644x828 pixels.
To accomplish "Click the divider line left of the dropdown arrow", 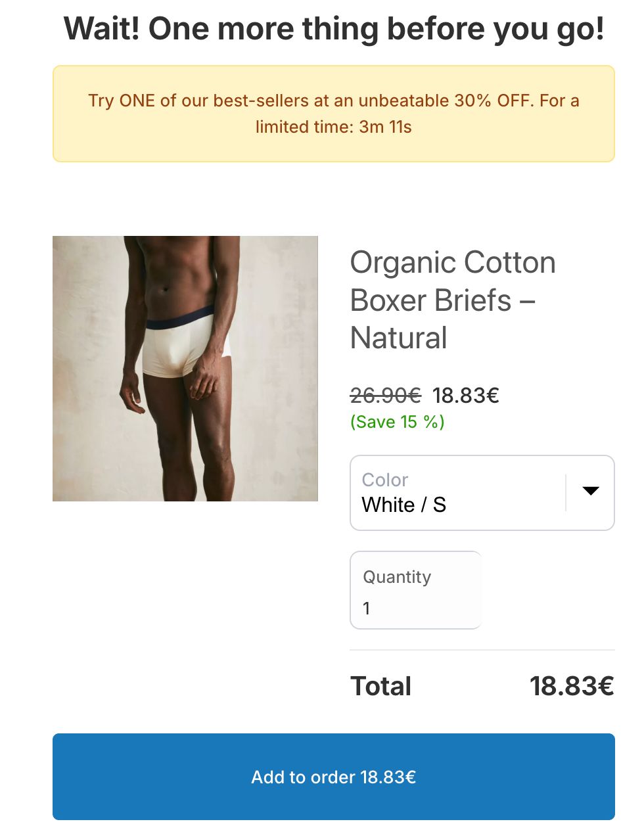I will (566, 491).
